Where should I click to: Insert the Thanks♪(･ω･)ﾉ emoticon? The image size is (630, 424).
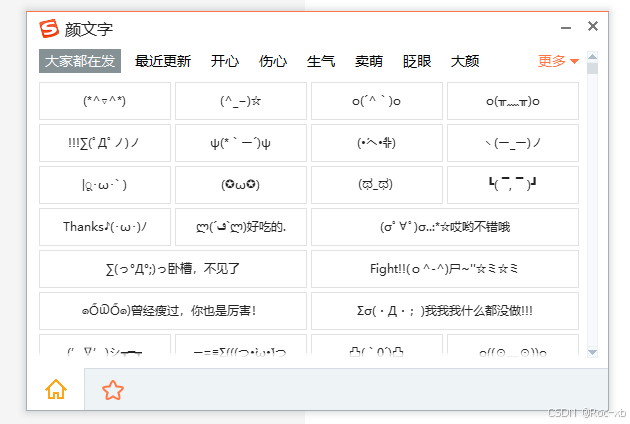pos(105,227)
